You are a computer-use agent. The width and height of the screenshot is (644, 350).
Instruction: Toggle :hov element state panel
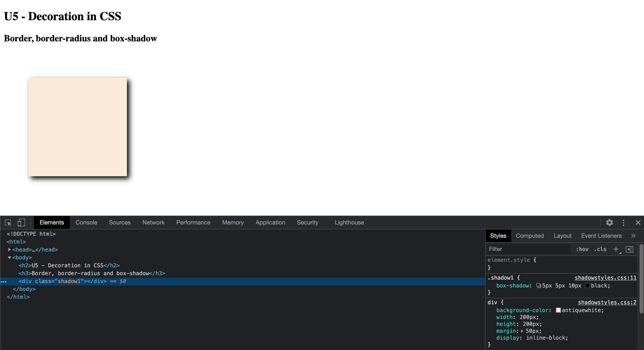[582, 249]
